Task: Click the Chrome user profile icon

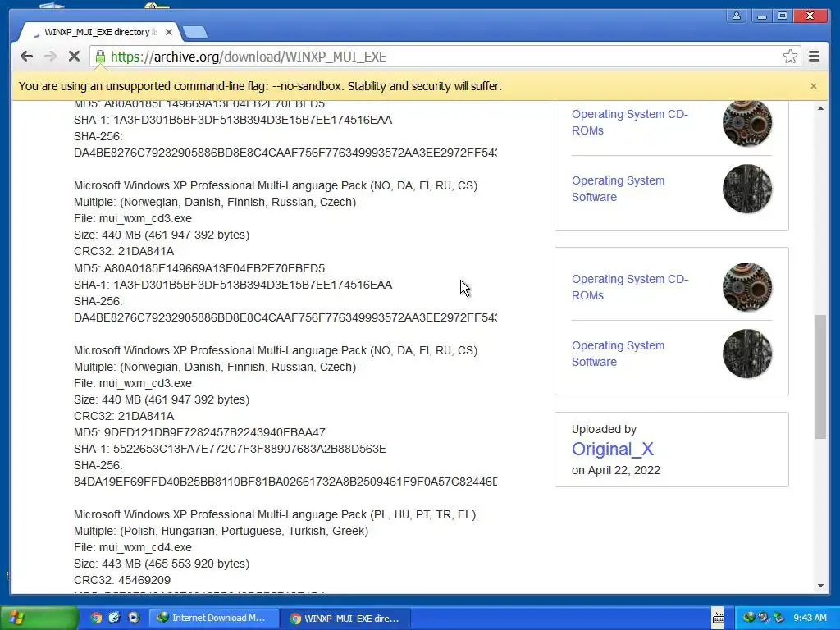Action: [737, 16]
